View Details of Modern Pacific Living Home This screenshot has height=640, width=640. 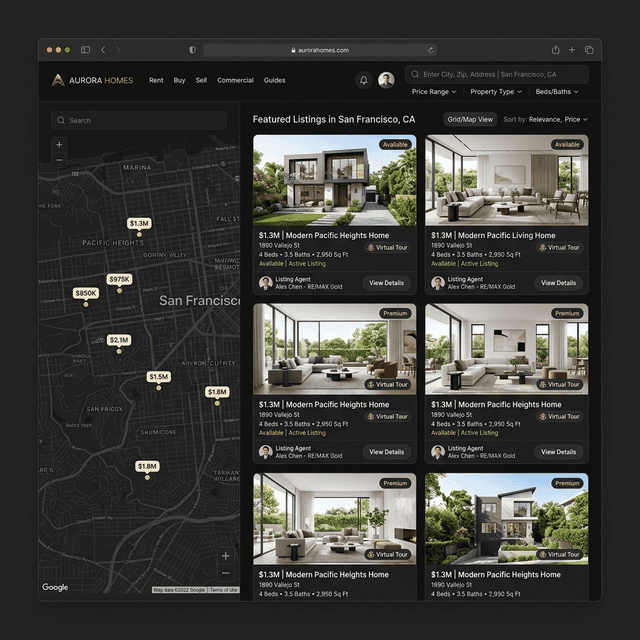tap(558, 283)
